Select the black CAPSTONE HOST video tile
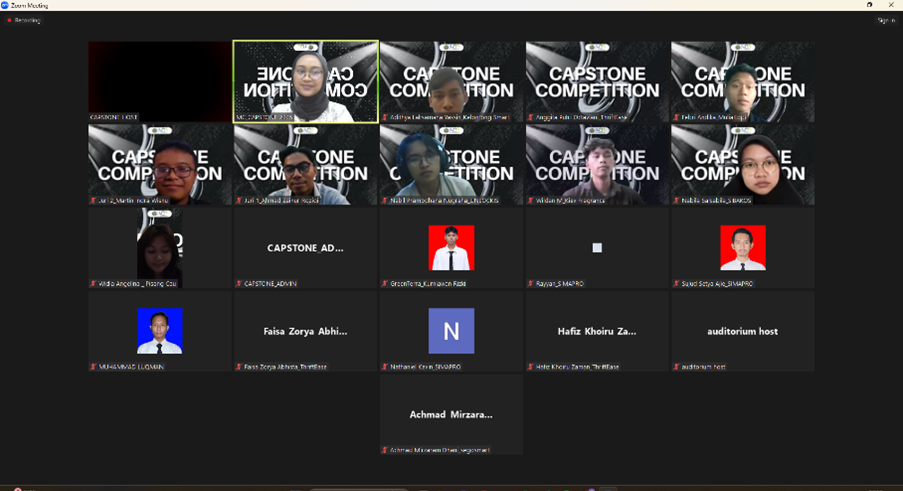This screenshot has height=491, width=903. (160, 81)
